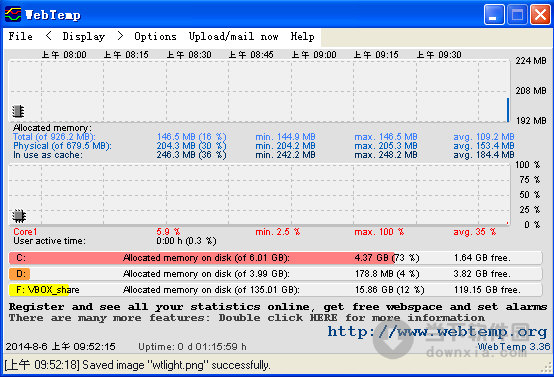Image resolution: width=554 pixels, height=377 pixels.
Task: Click the 'Uptime: 0 d 01:15:59 h' text
Action: 192,347
